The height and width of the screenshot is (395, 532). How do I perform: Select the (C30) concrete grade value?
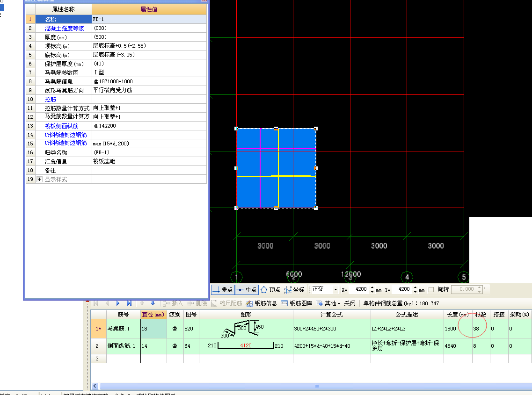pos(149,28)
